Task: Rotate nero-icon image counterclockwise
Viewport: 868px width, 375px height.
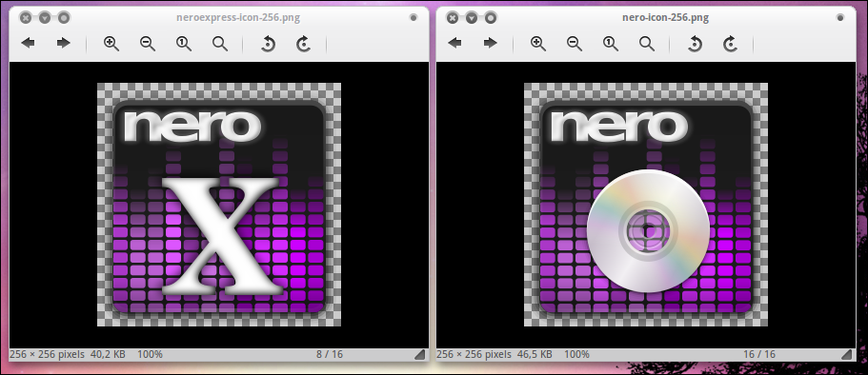Action: click(x=695, y=44)
